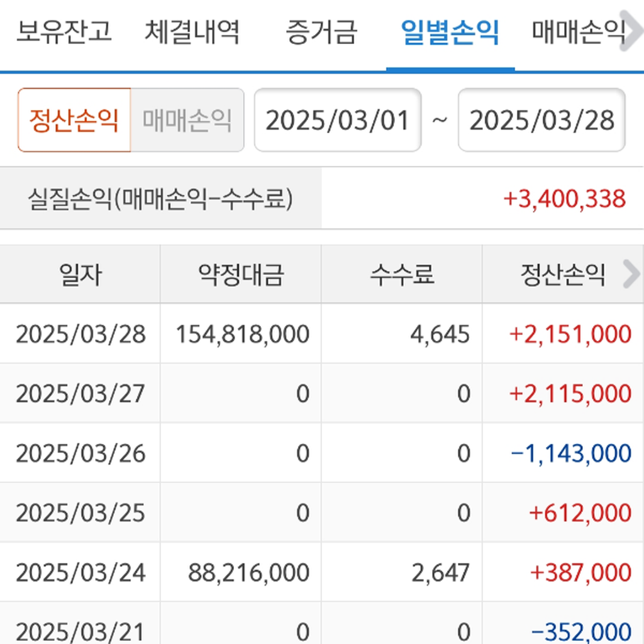This screenshot has height=644, width=644.
Task: Expand table columns with header arrow
Action: click(631, 274)
